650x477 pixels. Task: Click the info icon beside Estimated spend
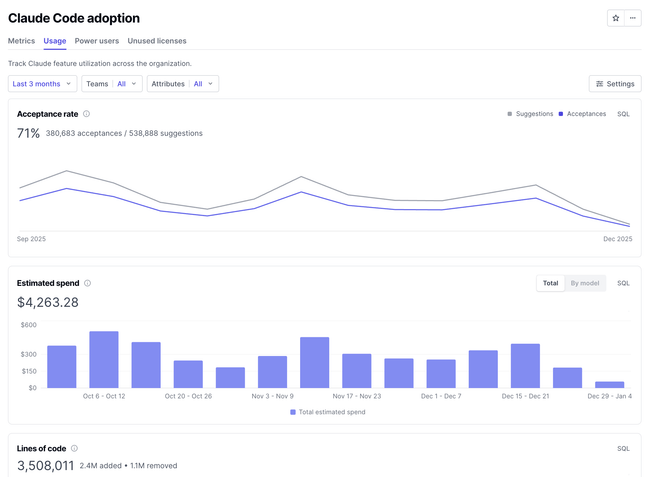87,283
